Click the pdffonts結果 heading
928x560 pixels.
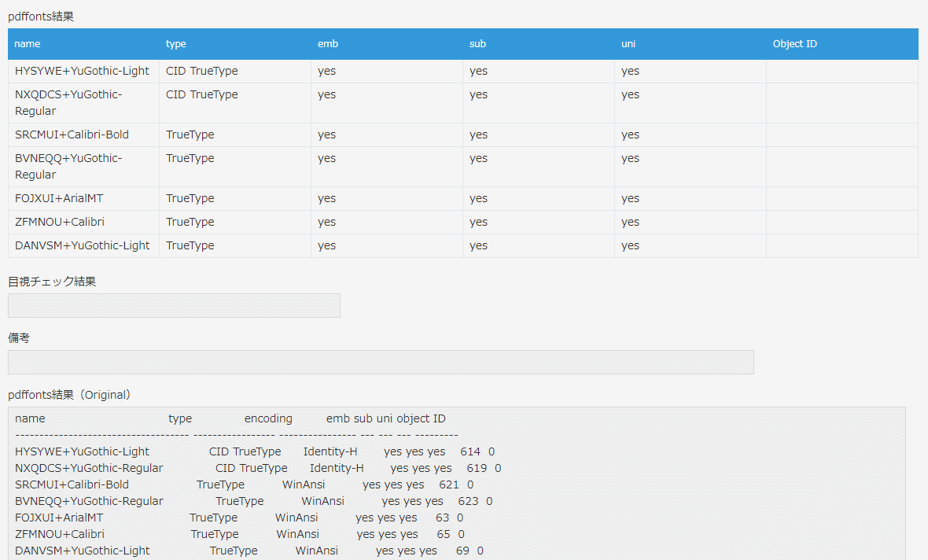tap(41, 17)
